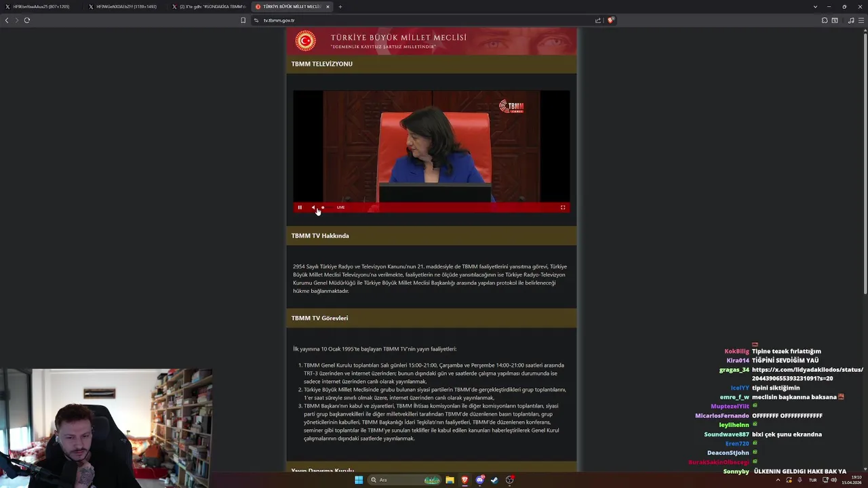
Task: Click the TBMM TELEVİZYONU heading
Action: [x=322, y=64]
